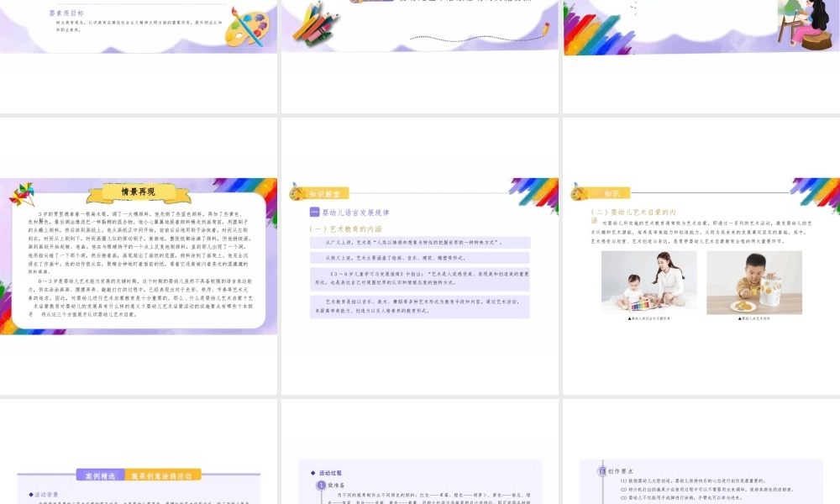Click the 蔬果创意涂鸦活动 orange label

(x=163, y=475)
